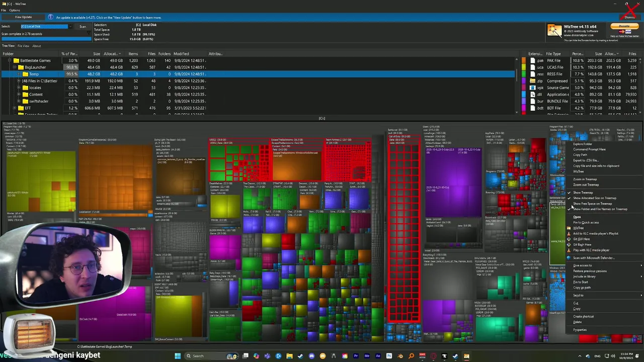Click the yellow Donate button

pyautogui.click(x=624, y=26)
